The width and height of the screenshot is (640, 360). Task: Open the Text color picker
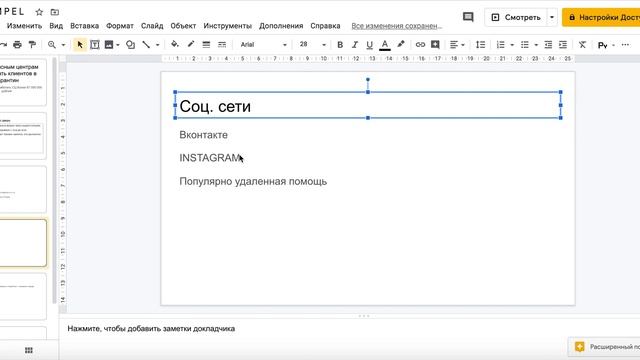[x=384, y=45]
